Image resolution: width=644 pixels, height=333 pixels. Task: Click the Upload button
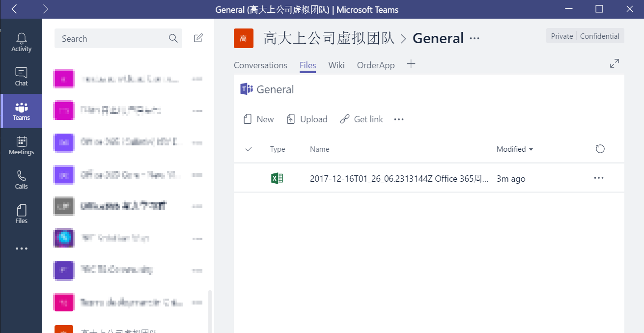(307, 119)
